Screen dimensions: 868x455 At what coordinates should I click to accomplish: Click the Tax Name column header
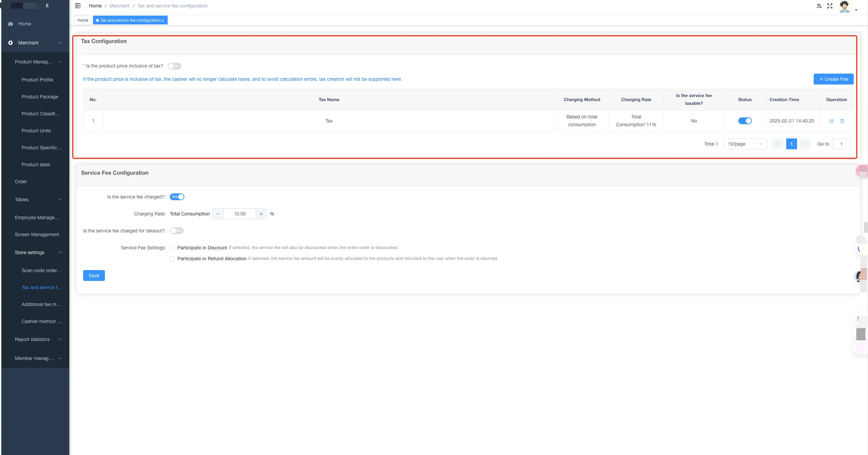tap(329, 99)
